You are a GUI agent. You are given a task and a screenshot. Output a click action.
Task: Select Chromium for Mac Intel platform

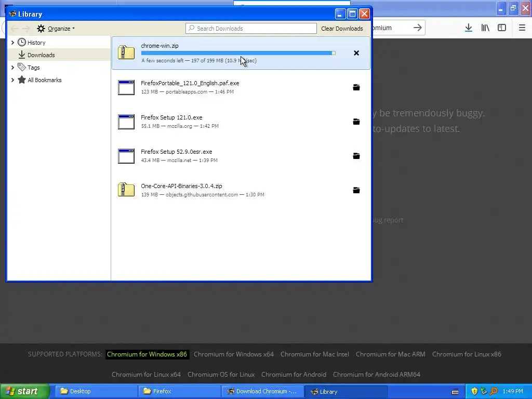(x=314, y=354)
